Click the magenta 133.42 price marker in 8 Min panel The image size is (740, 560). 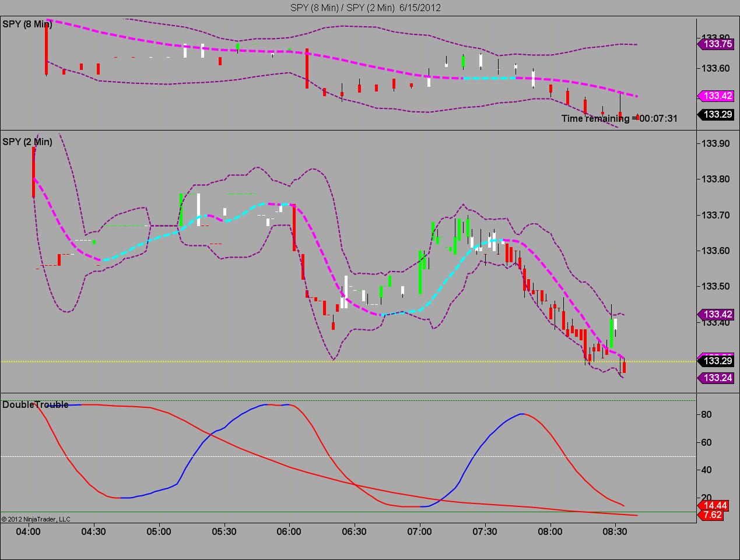tap(716, 96)
